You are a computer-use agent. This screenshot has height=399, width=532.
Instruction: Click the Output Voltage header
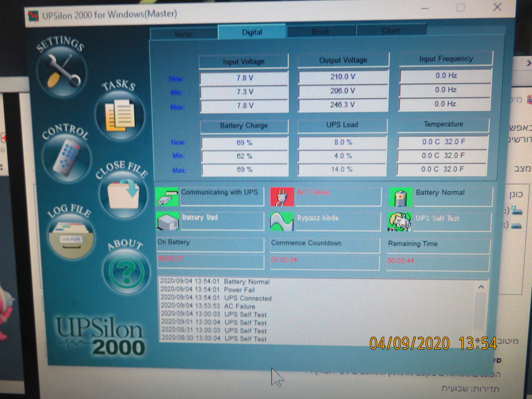tap(343, 60)
